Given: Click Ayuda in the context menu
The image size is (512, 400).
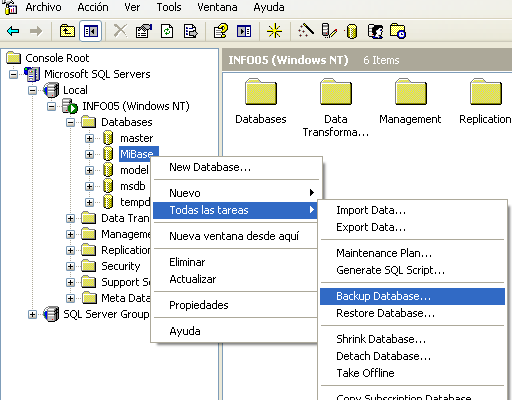Looking at the screenshot, I should click(236, 331).
